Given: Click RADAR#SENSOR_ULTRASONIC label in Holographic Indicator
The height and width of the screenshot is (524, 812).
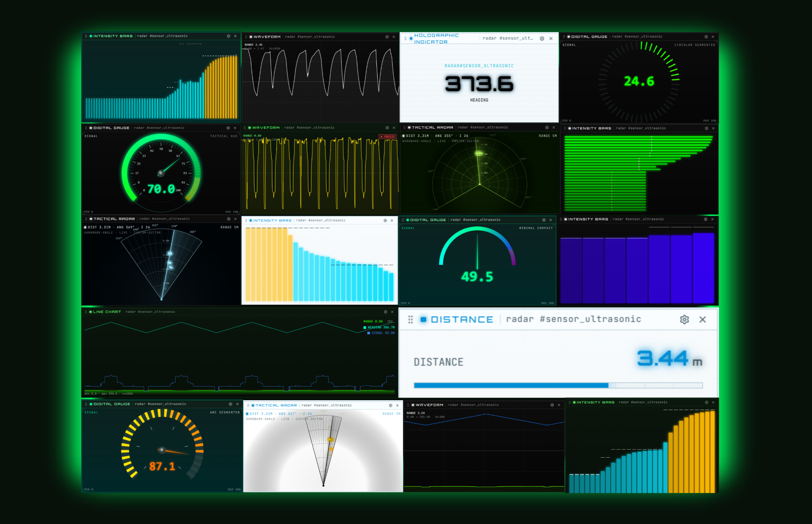Looking at the screenshot, I should (479, 66).
